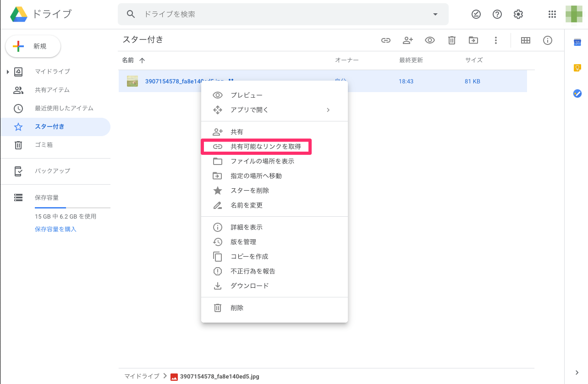The height and width of the screenshot is (384, 588).
Task: Open the account avatar
Action: [574, 14]
